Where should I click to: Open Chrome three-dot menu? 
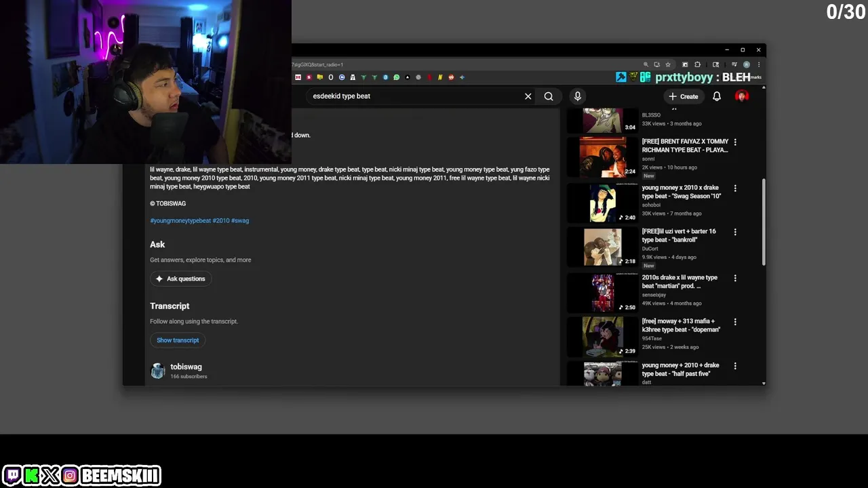tap(759, 64)
